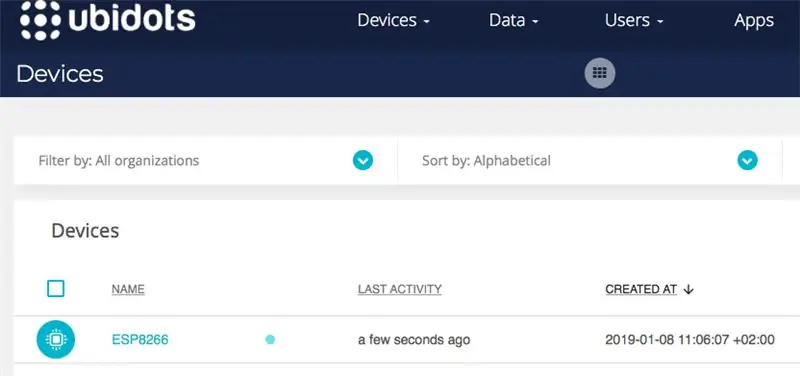Tick the select-all devices checkbox
Image resolution: width=800 pixels, height=376 pixels.
click(x=56, y=289)
